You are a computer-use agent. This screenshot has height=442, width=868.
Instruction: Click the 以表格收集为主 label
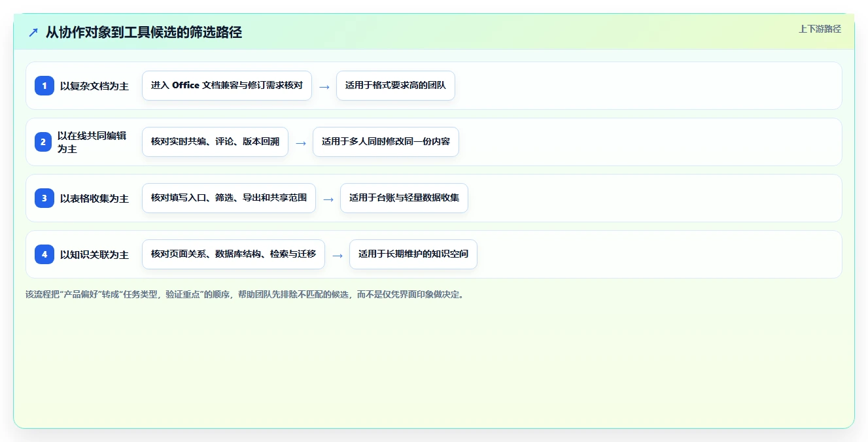click(x=94, y=198)
